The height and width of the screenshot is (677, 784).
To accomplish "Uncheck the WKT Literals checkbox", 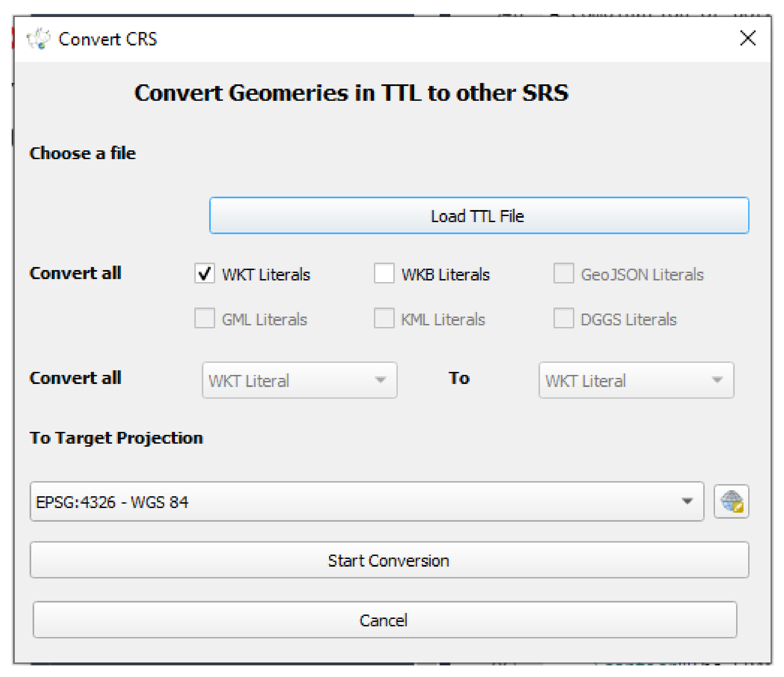I will [205, 273].
